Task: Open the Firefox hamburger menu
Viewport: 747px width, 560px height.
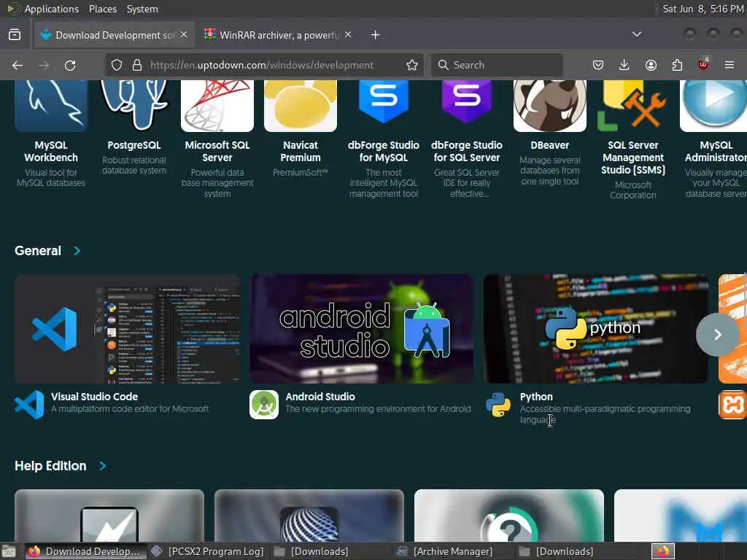Action: point(729,65)
